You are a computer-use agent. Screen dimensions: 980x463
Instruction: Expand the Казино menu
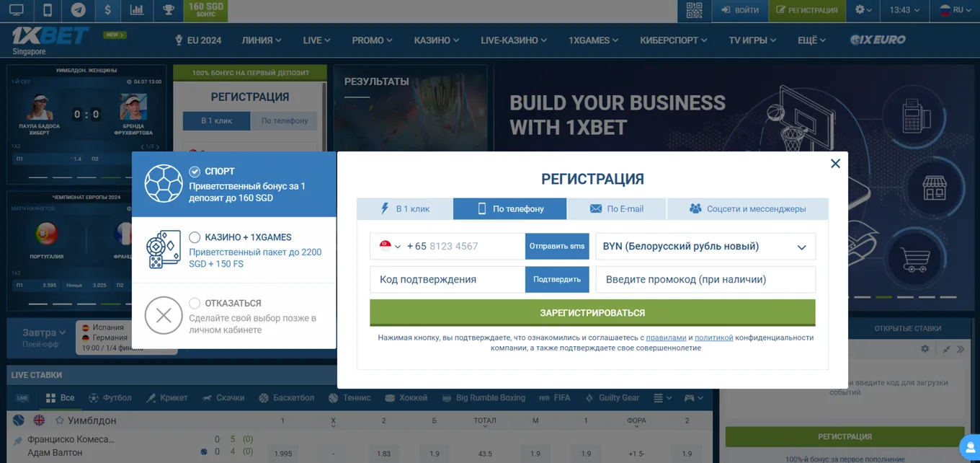[437, 40]
